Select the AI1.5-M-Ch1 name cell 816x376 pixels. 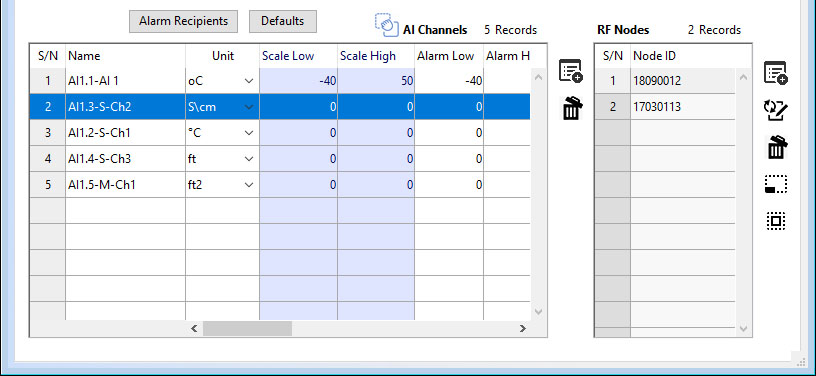point(125,185)
